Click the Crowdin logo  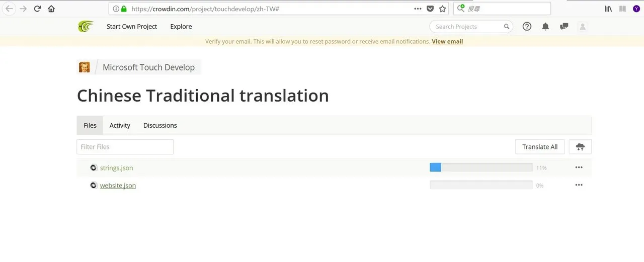click(x=86, y=26)
